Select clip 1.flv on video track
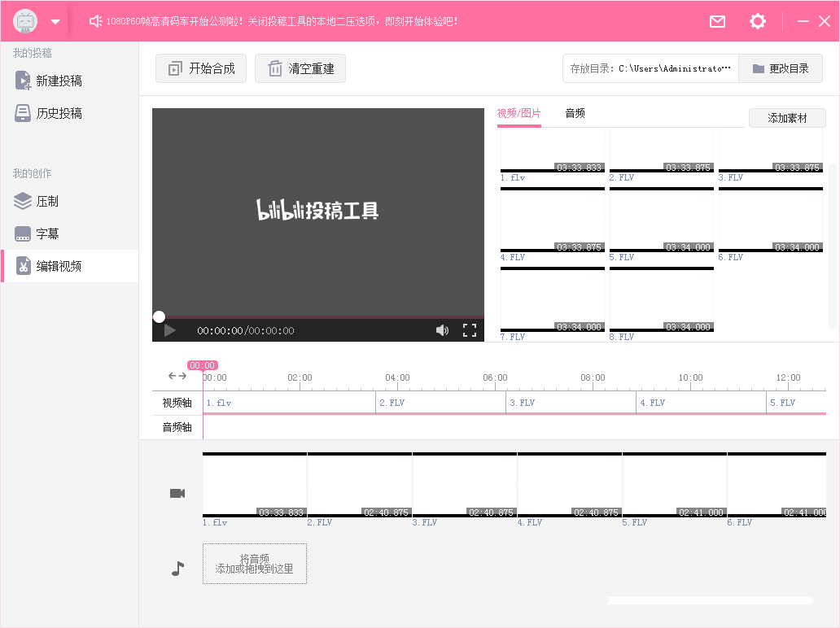The image size is (840, 628). pos(289,403)
